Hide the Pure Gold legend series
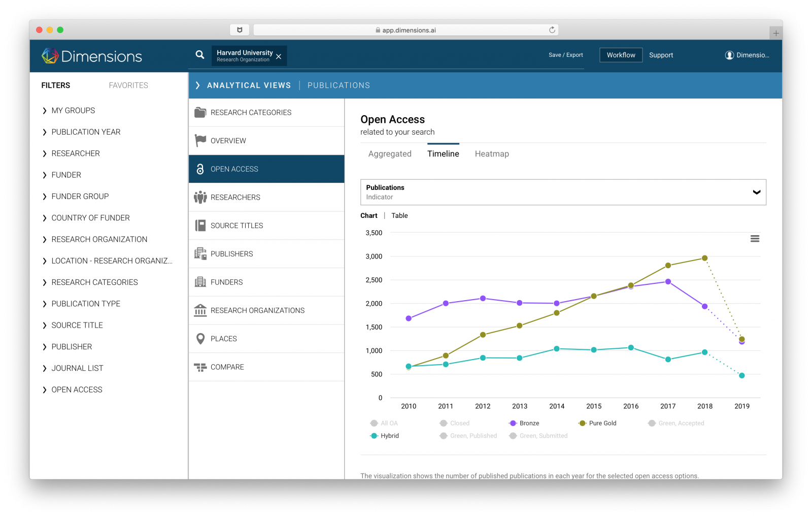The image size is (812, 518). pos(598,423)
